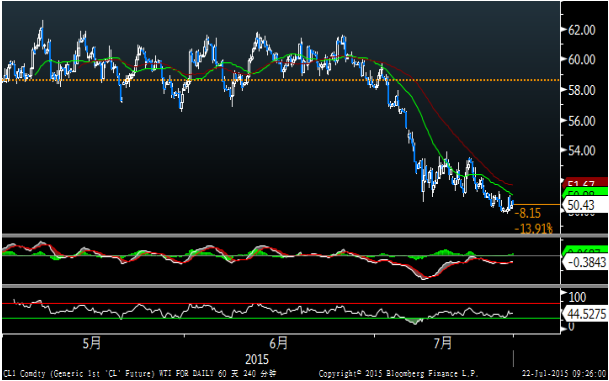Click the 2015 year label
609x381 pixels.
(x=257, y=359)
